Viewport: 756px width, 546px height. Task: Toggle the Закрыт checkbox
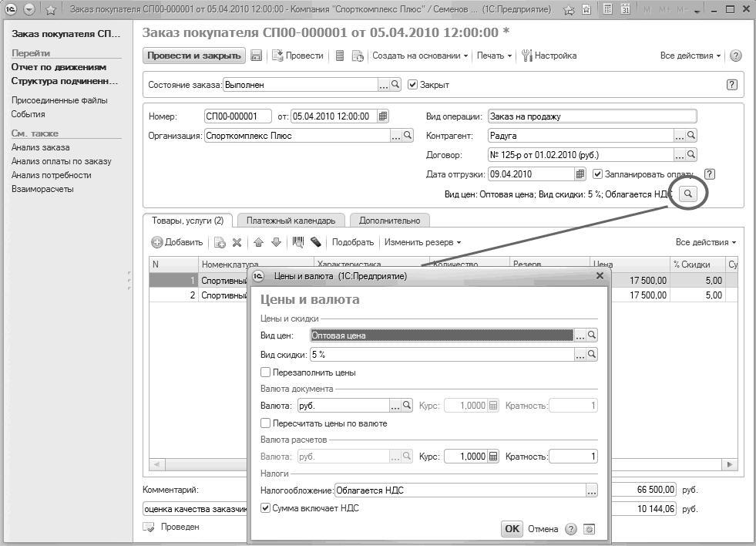pos(412,84)
